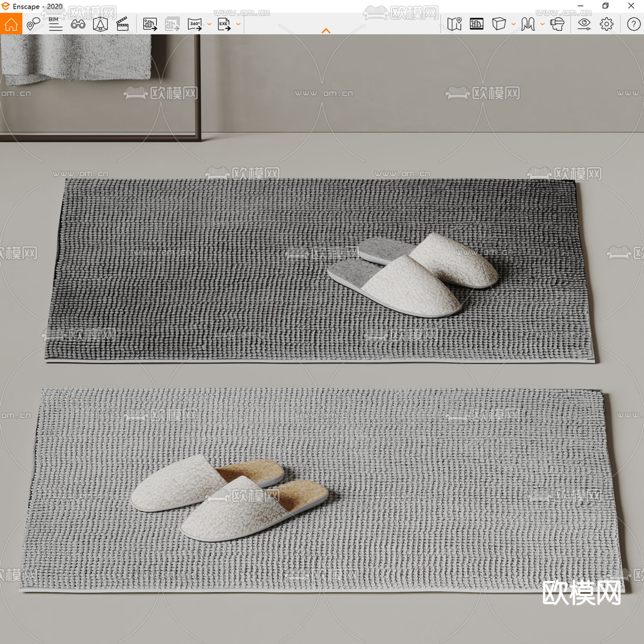
Task: Open the rendering style dropdown arrow
Action: 513,24
